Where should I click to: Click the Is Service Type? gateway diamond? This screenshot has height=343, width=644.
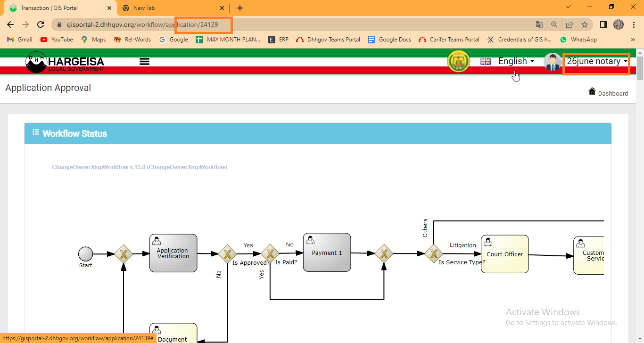(433, 253)
